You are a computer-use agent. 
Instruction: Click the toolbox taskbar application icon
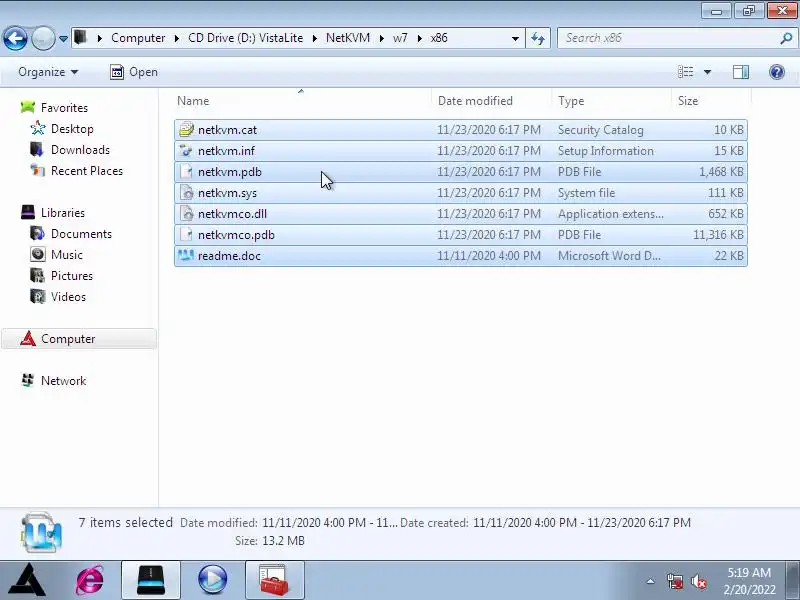click(x=274, y=580)
